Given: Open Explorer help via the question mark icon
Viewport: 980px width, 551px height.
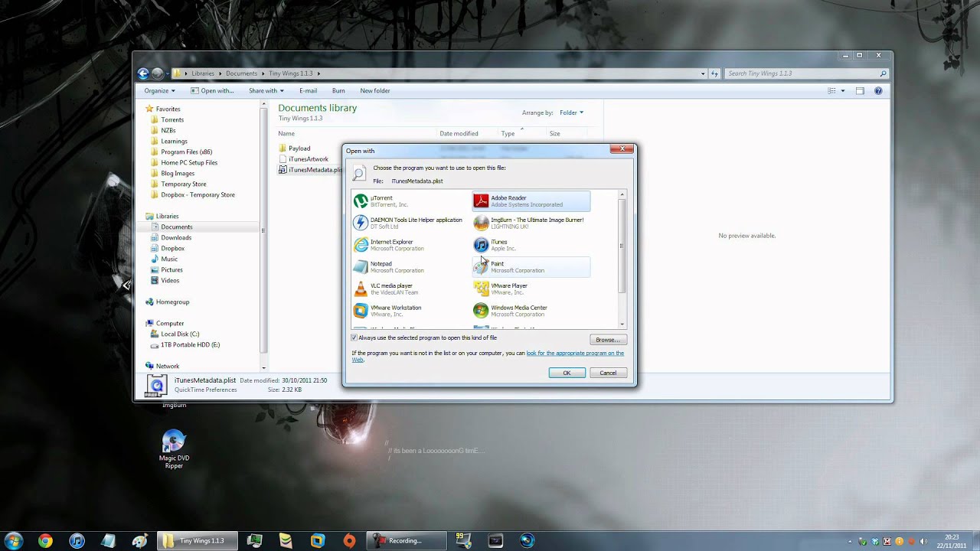Looking at the screenshot, I should 878,90.
